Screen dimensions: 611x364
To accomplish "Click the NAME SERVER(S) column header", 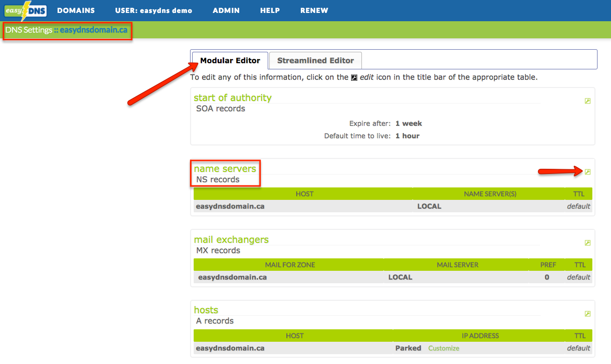I will pos(490,194).
